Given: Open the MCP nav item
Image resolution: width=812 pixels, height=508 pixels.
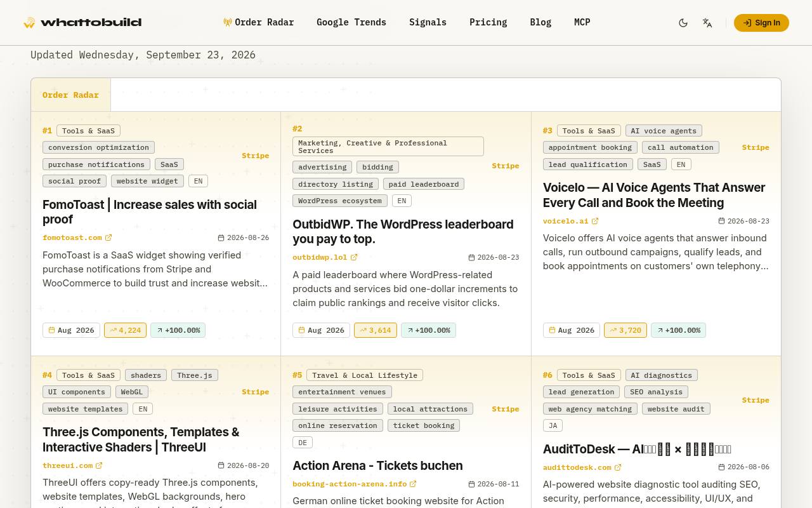Looking at the screenshot, I should 582,22.
